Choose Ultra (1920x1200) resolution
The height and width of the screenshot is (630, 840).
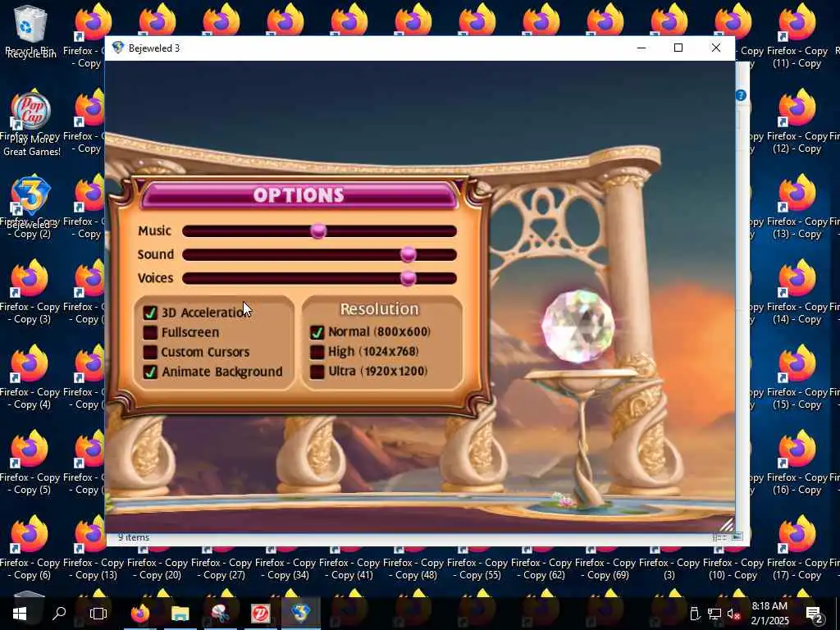(317, 372)
